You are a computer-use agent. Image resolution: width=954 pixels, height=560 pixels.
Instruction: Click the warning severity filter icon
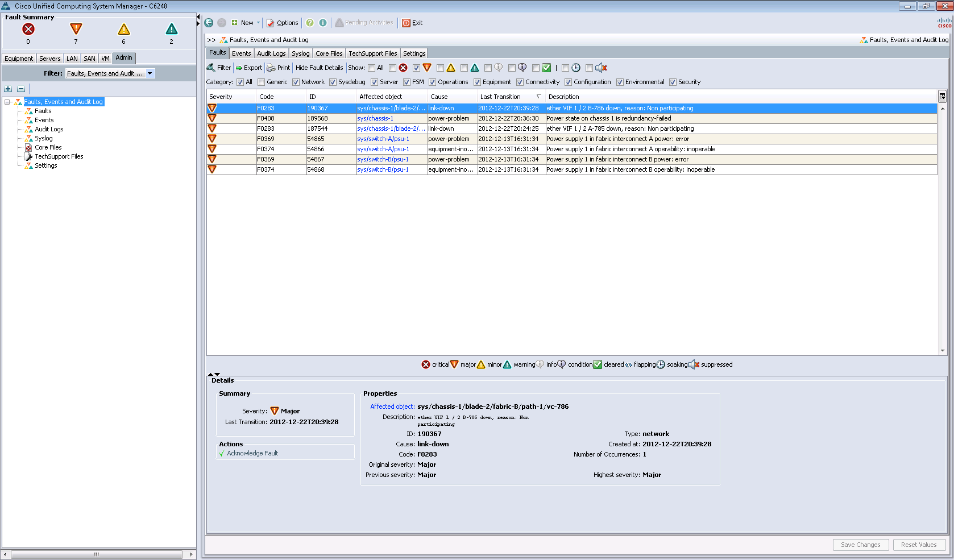coord(475,68)
